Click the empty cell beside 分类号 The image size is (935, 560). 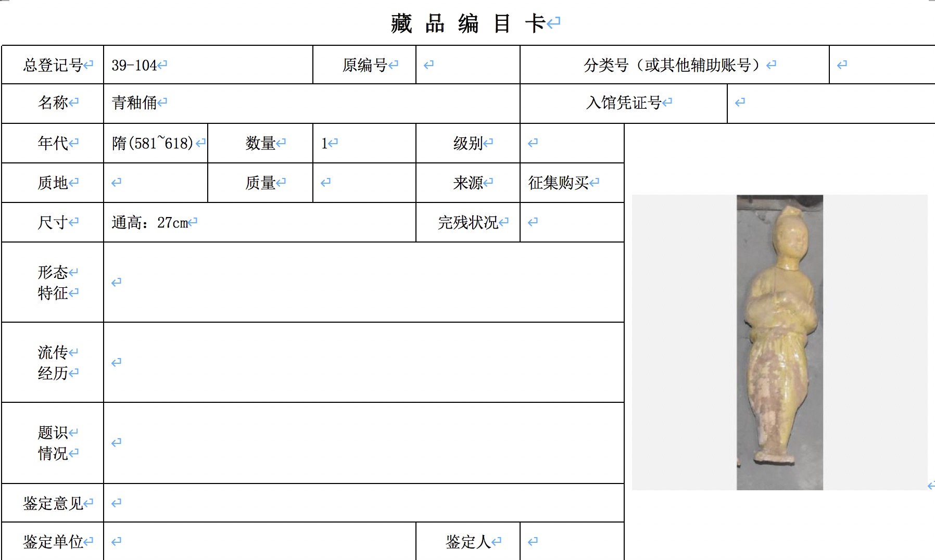(882, 65)
